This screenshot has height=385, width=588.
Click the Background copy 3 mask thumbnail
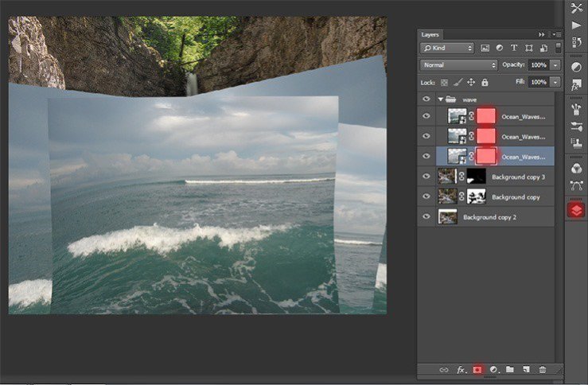point(476,177)
